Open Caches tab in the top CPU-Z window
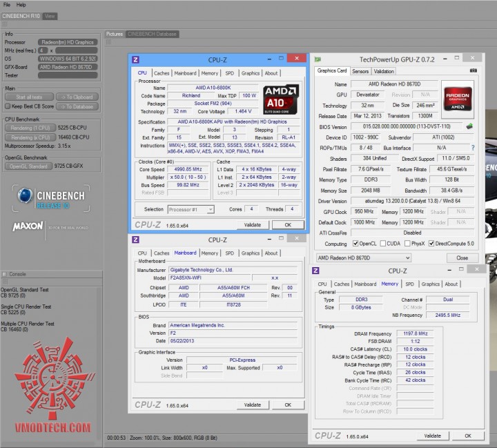The height and width of the screenshot is (448, 497). click(162, 73)
